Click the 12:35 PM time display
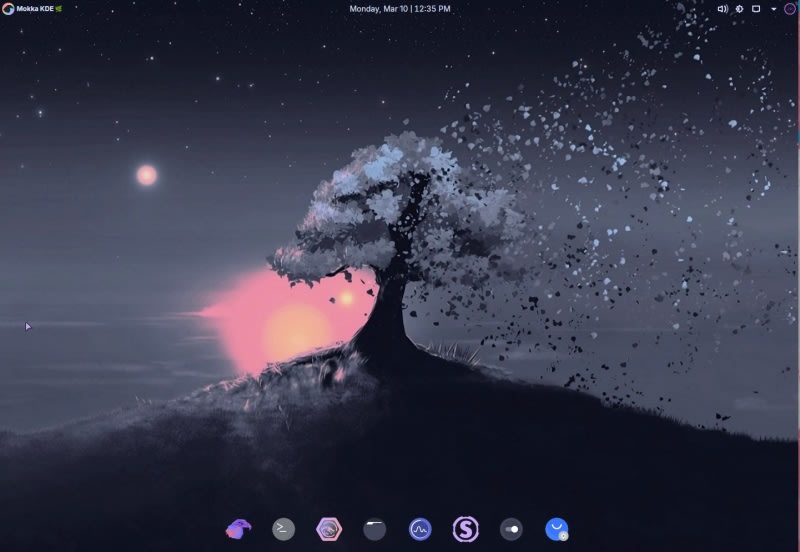The height and width of the screenshot is (552, 800). click(x=432, y=8)
